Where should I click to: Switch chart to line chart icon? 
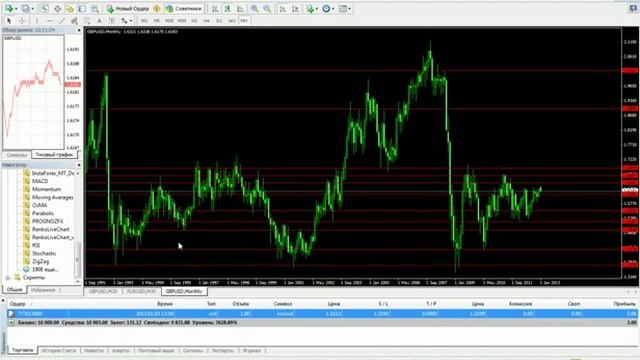[x=240, y=9]
